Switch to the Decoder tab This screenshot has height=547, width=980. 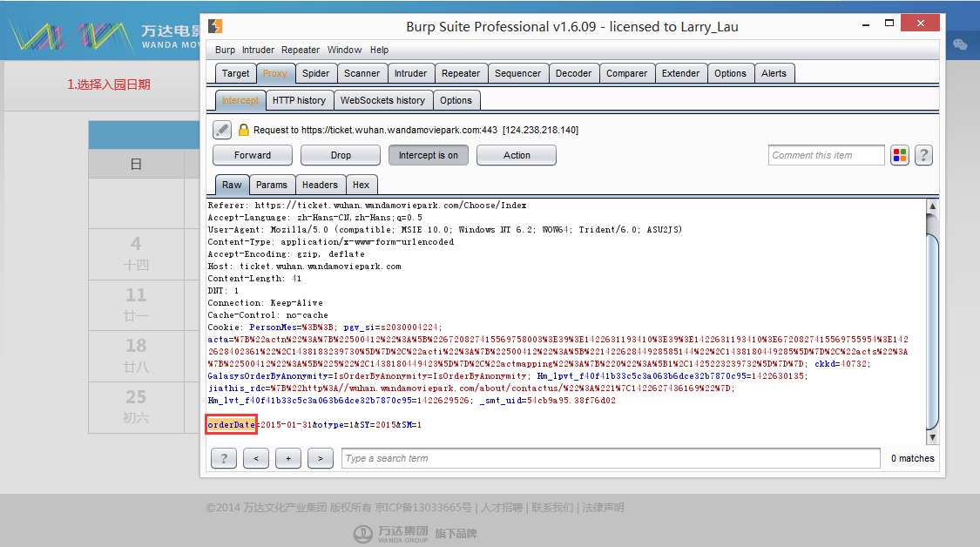[x=573, y=73]
